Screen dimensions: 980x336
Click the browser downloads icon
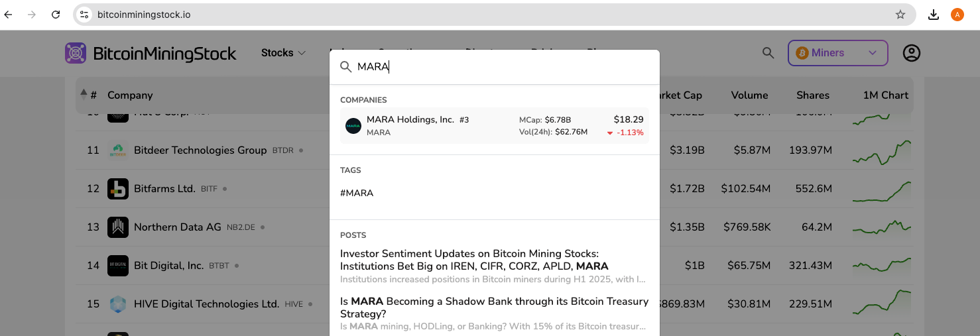point(934,15)
